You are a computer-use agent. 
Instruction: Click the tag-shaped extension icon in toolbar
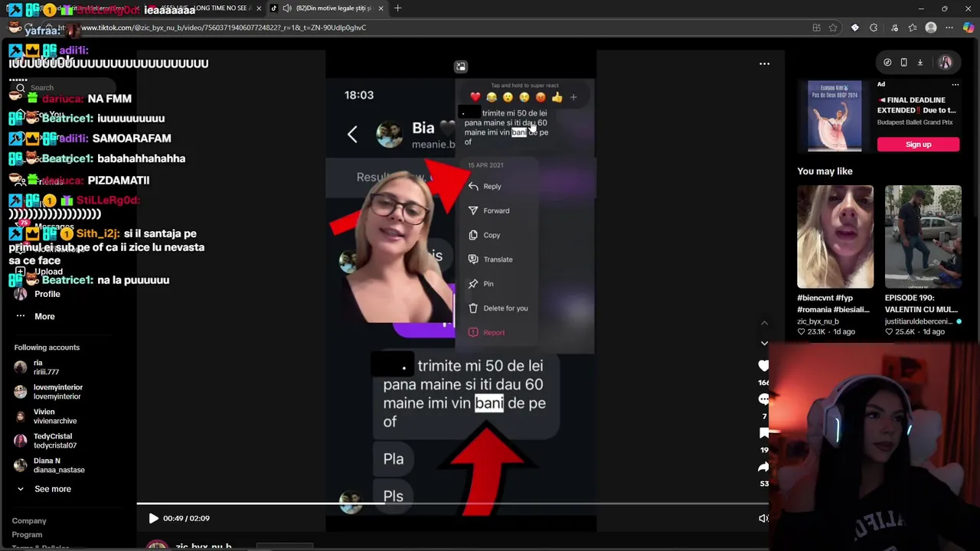855,28
